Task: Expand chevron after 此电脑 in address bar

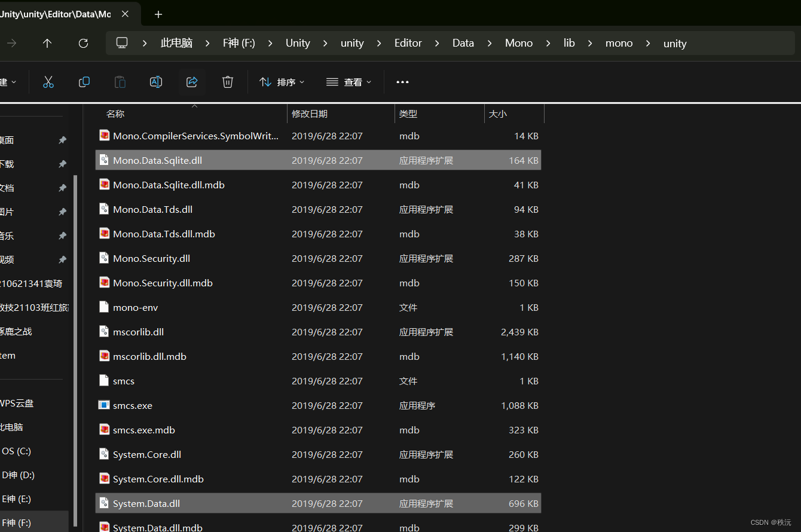Action: (208, 43)
